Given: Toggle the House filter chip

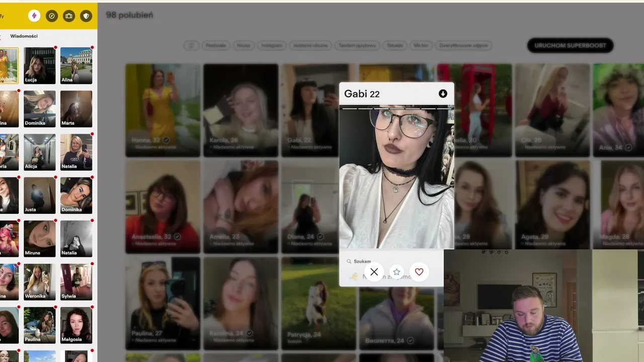Looking at the screenshot, I should (244, 45).
